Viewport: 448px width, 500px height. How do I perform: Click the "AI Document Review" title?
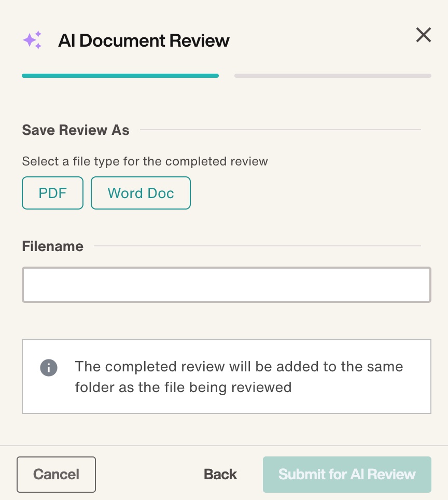tap(144, 40)
